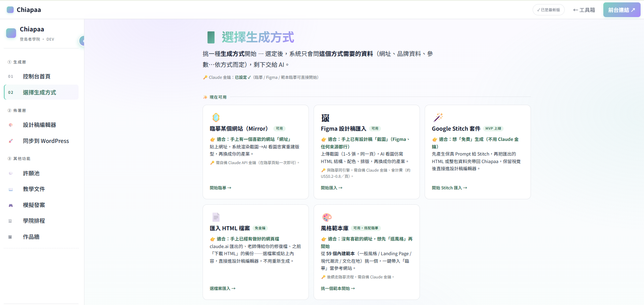Screen dimensions: 644x305
Task: Click 開始 Stitch 匯入 link
Action: (449, 188)
